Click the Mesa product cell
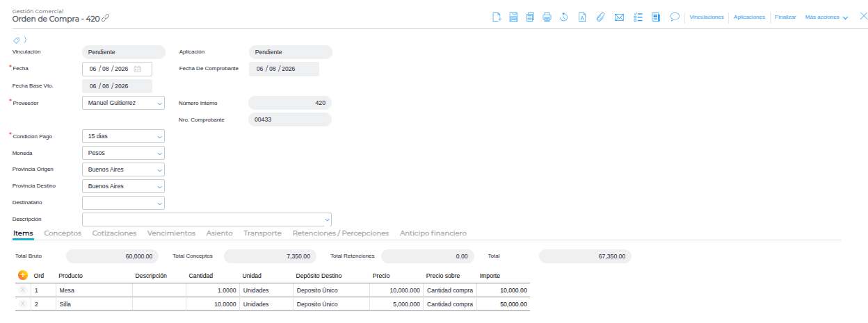Screen dimensions: 868x323 click(94, 290)
